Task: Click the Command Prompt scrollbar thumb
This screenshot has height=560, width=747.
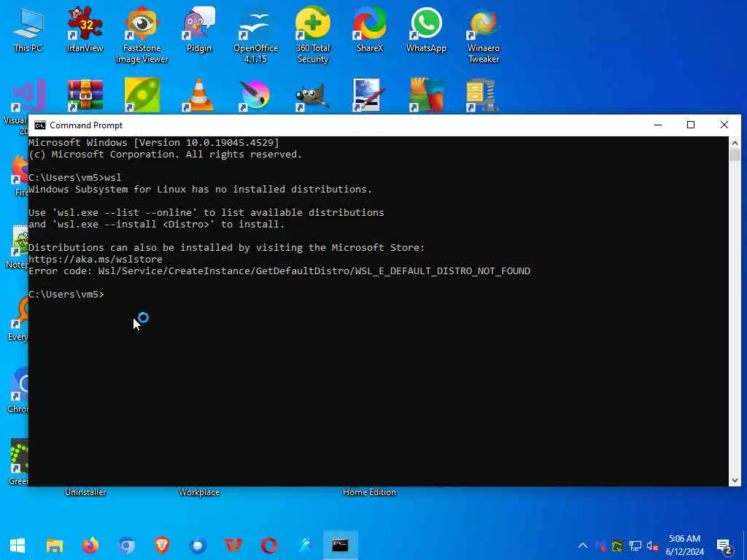Action: click(735, 155)
